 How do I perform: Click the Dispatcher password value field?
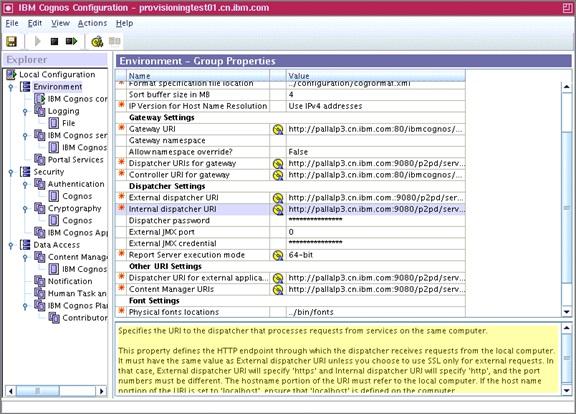375,220
